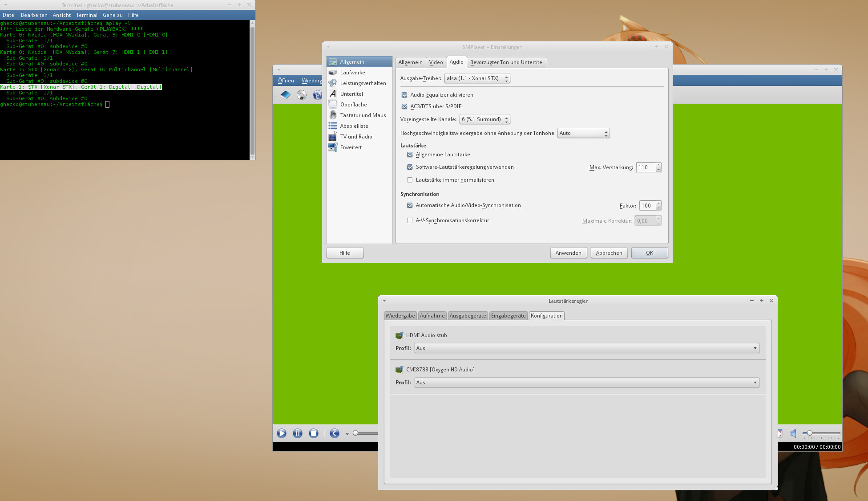Click the Anwenden button
Image resolution: width=868 pixels, height=501 pixels.
(568, 253)
